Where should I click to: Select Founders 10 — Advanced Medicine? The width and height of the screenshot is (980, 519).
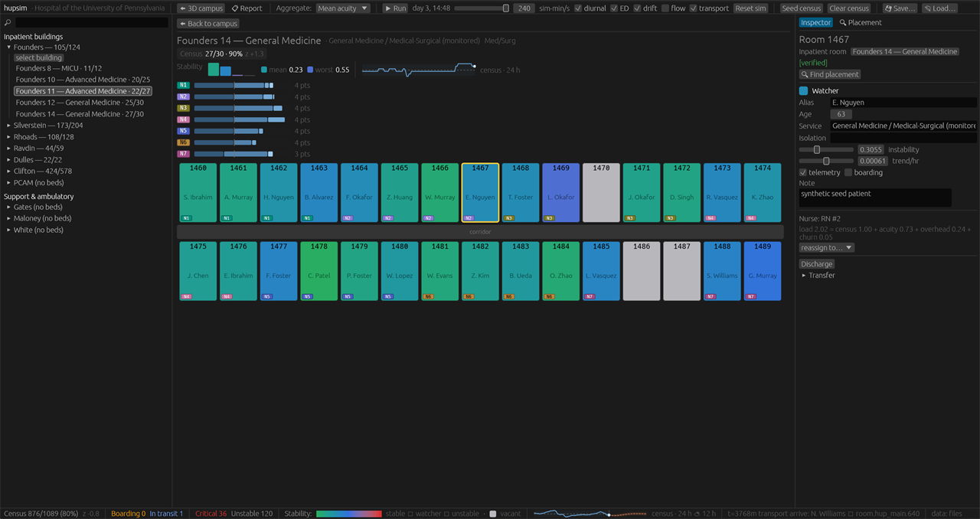pyautogui.click(x=83, y=80)
